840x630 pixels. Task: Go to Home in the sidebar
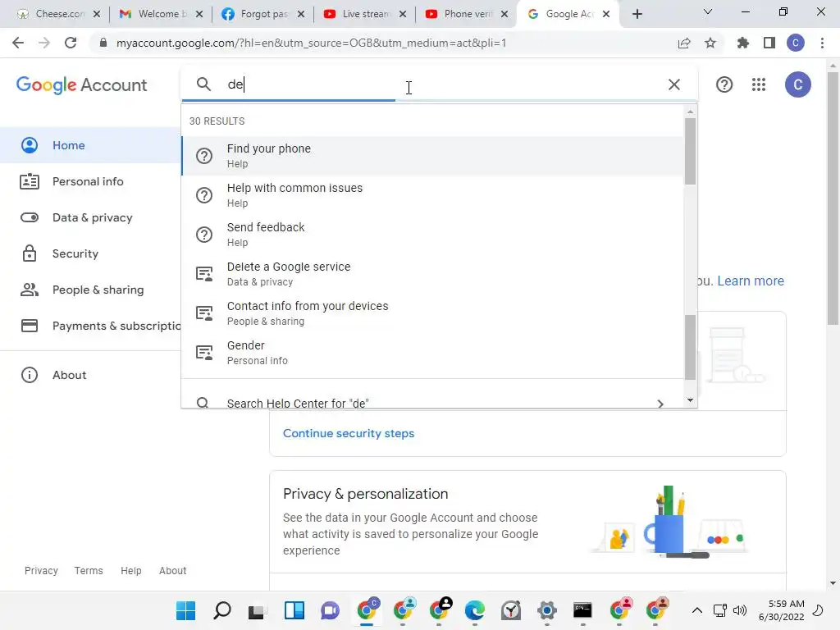pyautogui.click(x=90, y=145)
